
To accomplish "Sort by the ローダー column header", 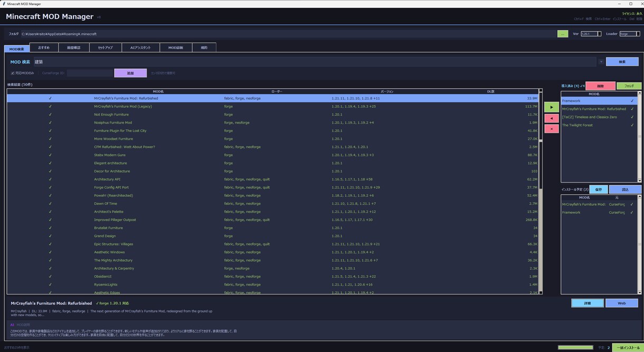I will pyautogui.click(x=277, y=91).
